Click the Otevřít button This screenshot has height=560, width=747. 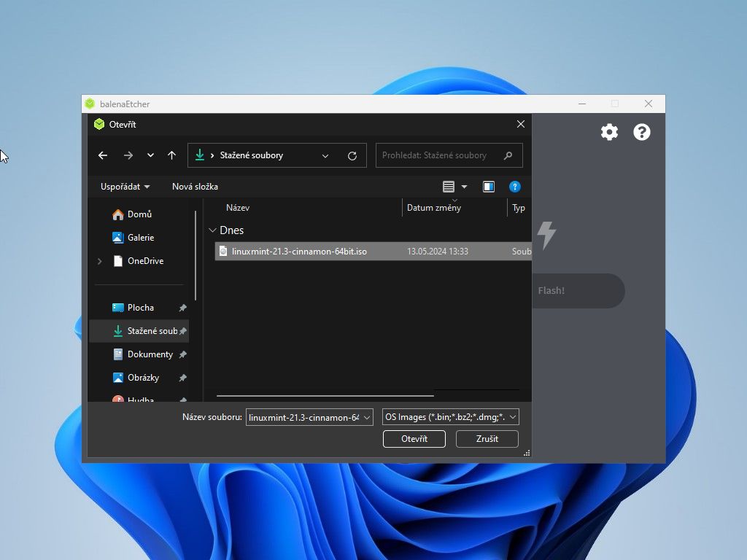pos(414,439)
